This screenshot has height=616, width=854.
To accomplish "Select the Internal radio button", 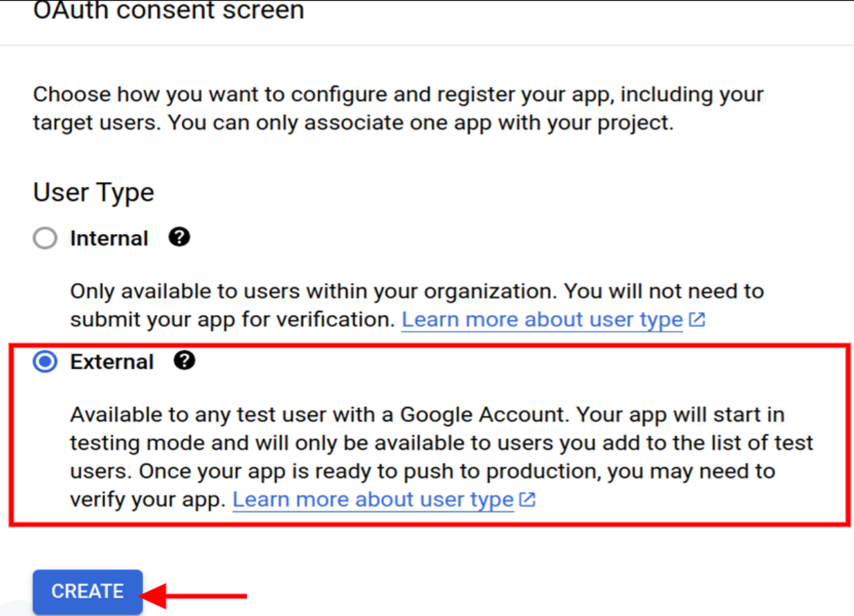I will pos(45,239).
